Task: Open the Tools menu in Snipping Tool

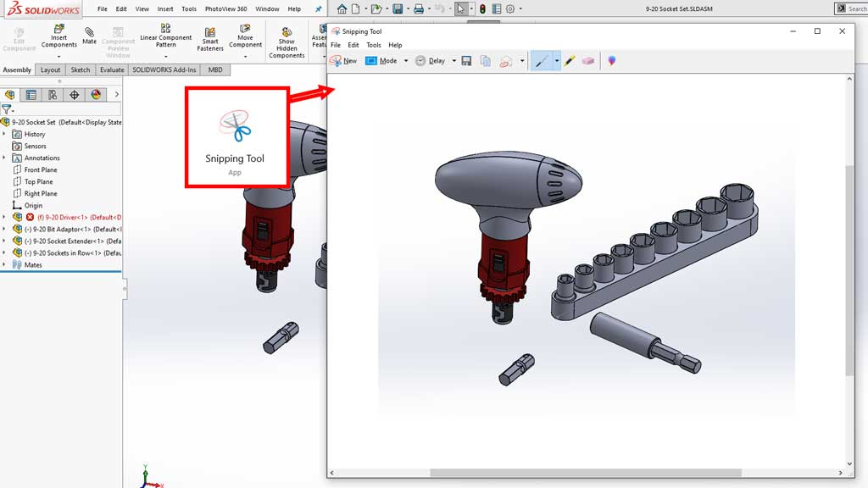Action: click(x=374, y=44)
